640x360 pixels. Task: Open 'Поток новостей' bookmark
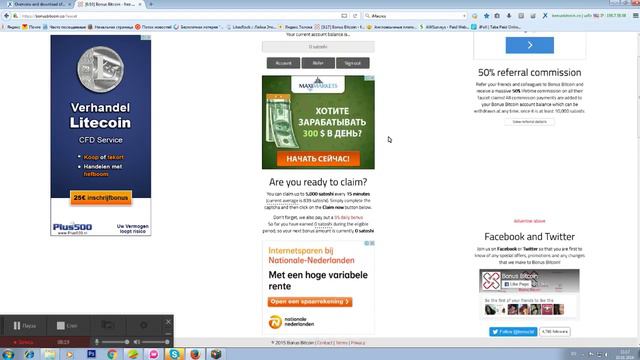[x=153, y=27]
